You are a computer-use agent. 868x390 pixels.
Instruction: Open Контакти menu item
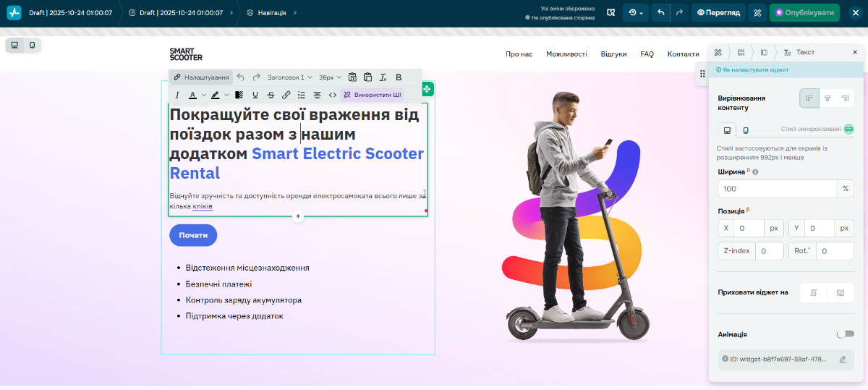coord(683,54)
